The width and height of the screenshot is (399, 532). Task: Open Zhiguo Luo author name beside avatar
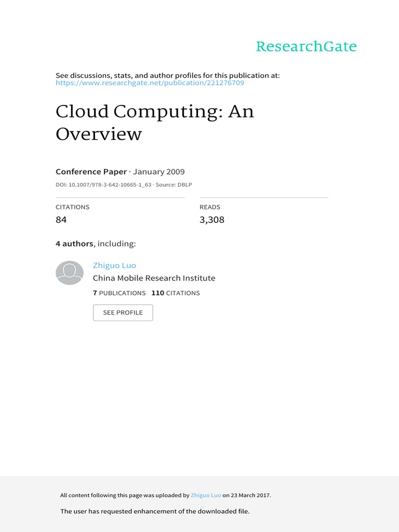point(114,265)
